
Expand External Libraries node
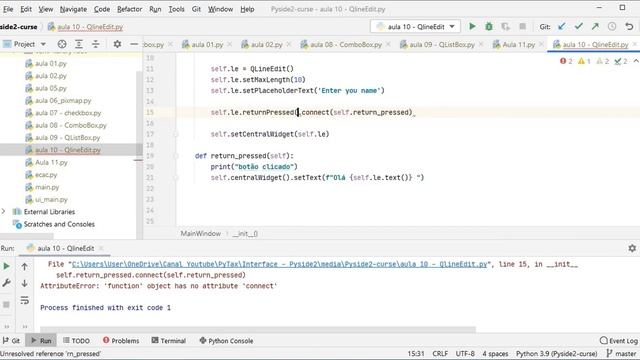(x=4, y=211)
